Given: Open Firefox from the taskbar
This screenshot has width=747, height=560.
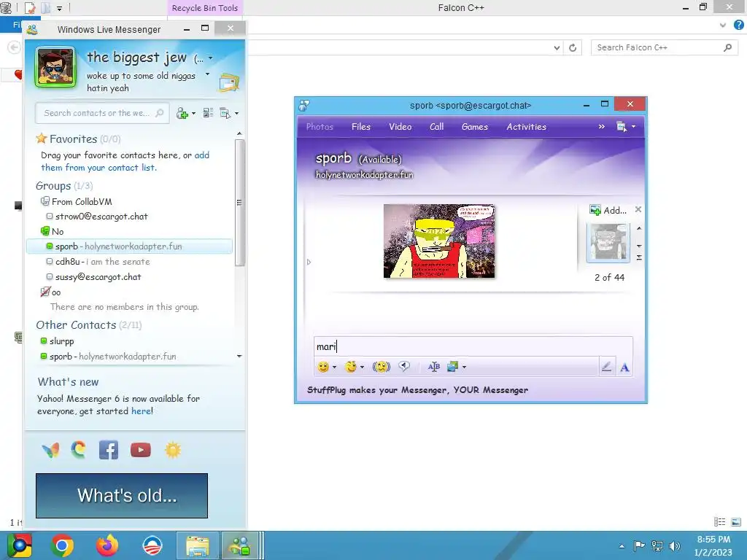Looking at the screenshot, I should (107, 545).
